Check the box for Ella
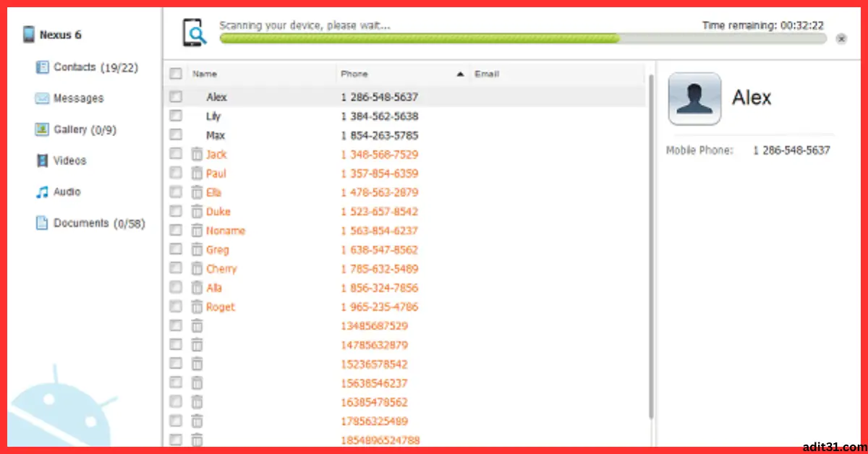Image resolution: width=868 pixels, height=454 pixels. tap(175, 192)
